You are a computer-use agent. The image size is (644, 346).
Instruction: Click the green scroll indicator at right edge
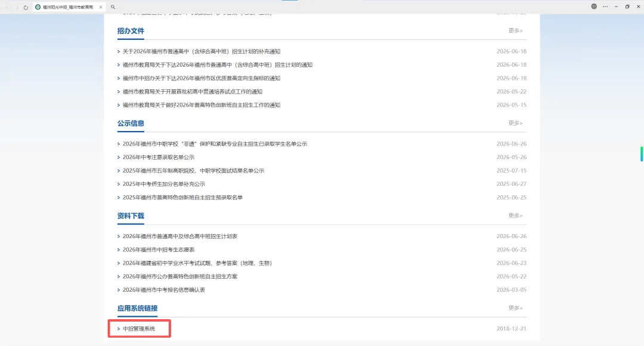pyautogui.click(x=642, y=154)
